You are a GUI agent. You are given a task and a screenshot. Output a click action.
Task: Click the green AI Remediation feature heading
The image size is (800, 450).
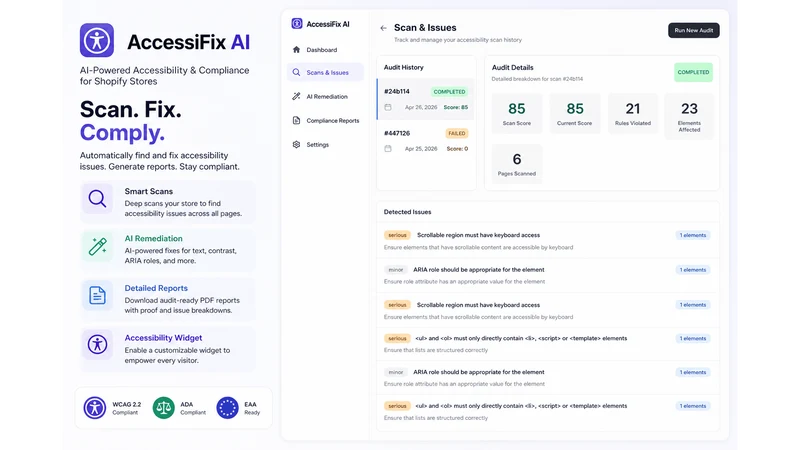coord(153,238)
